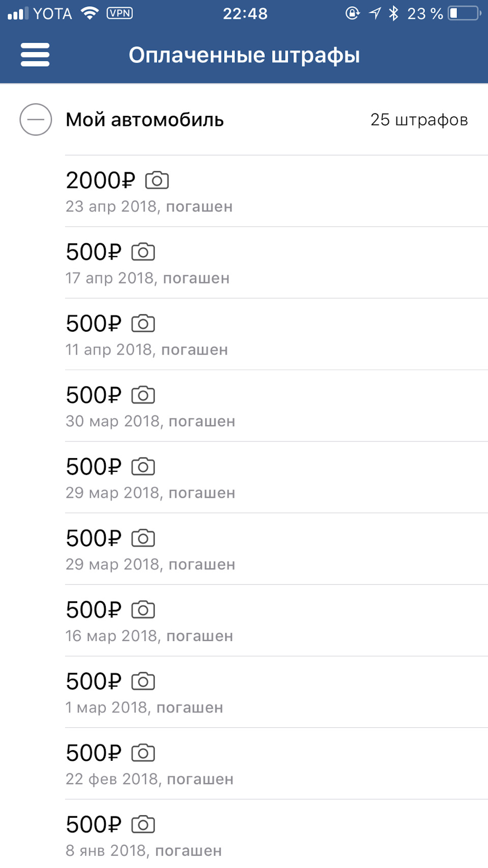Screen dimensions: 488x868
Task: Show the photo for the 8 янв 2018 fine
Action: (x=143, y=825)
